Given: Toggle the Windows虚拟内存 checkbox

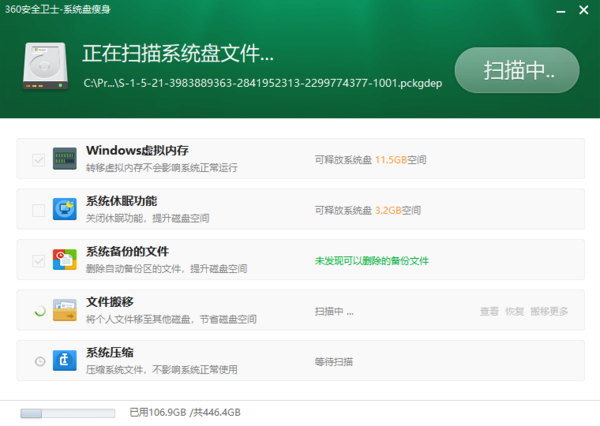Looking at the screenshot, I should (x=39, y=159).
